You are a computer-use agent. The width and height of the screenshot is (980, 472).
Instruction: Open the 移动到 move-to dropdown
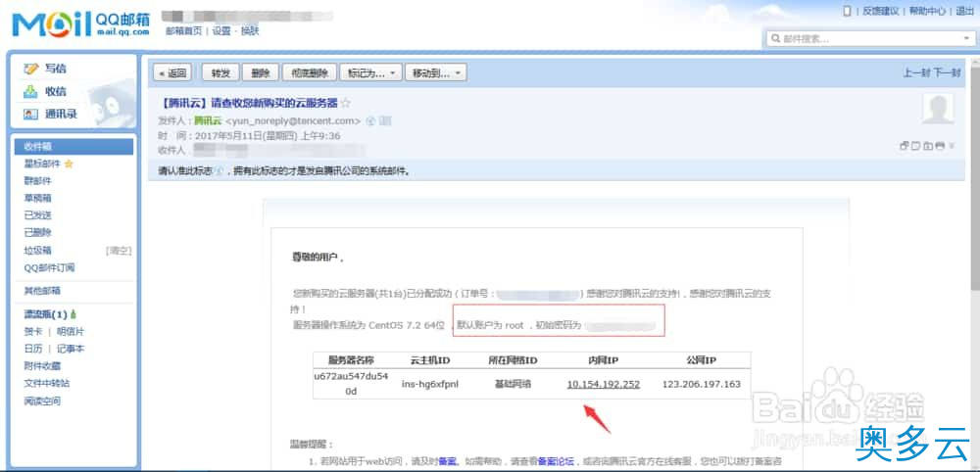click(436, 73)
